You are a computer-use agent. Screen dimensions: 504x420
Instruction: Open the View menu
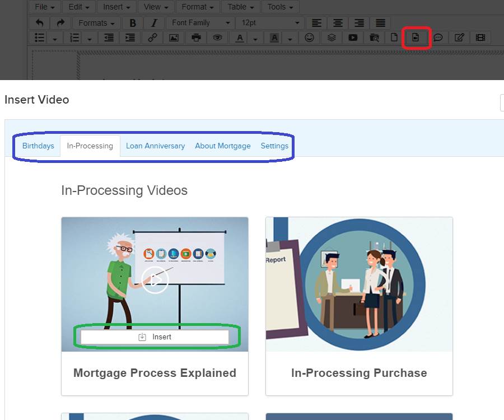tap(156, 6)
